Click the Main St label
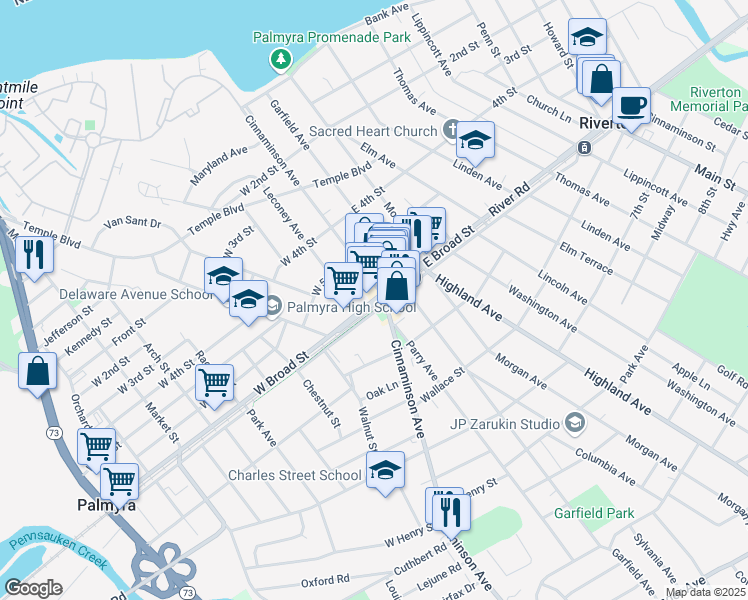 (x=715, y=177)
